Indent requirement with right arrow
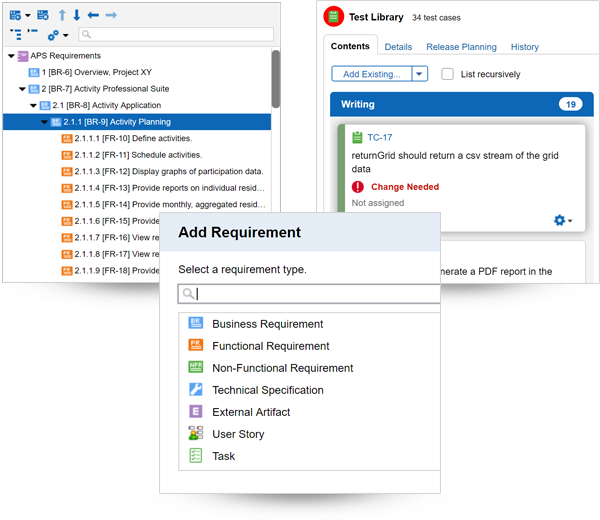Screen dimensions: 600x520 click(x=111, y=15)
